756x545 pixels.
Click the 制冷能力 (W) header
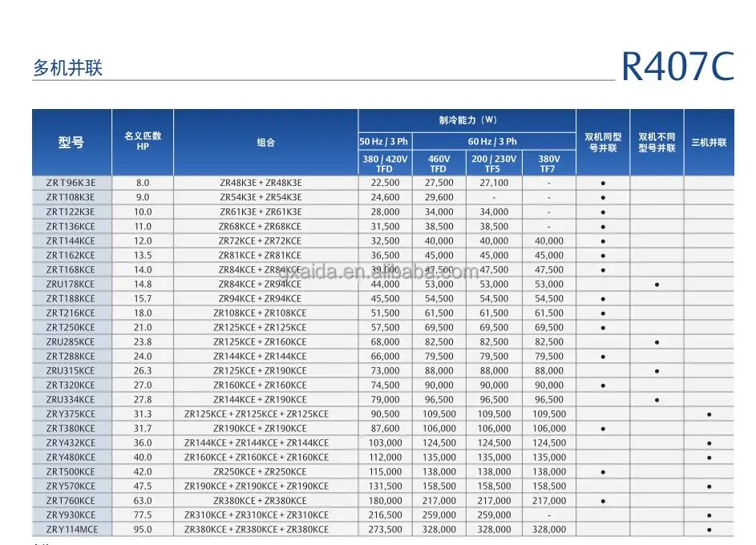[467, 120]
